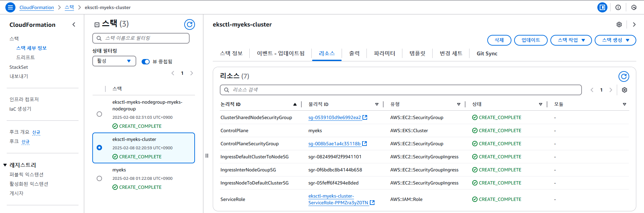Viewport: 644px width, 213px height.
Task: Open 후크 개요 in sidebar
Action: click(19, 132)
